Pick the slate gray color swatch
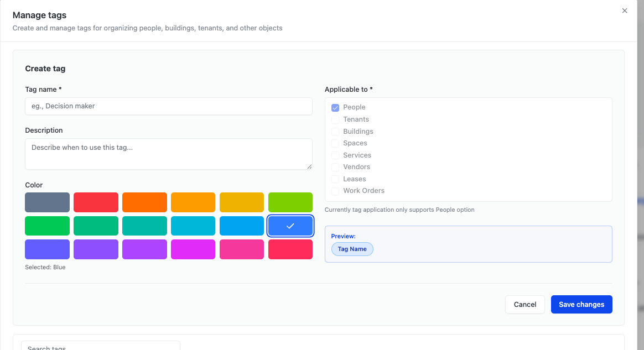 pyautogui.click(x=47, y=202)
